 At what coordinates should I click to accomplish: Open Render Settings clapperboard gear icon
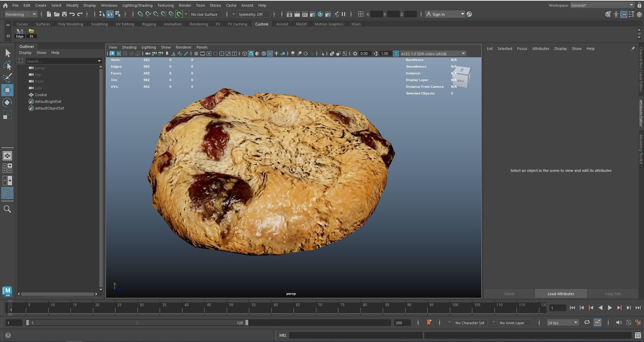[x=312, y=14]
